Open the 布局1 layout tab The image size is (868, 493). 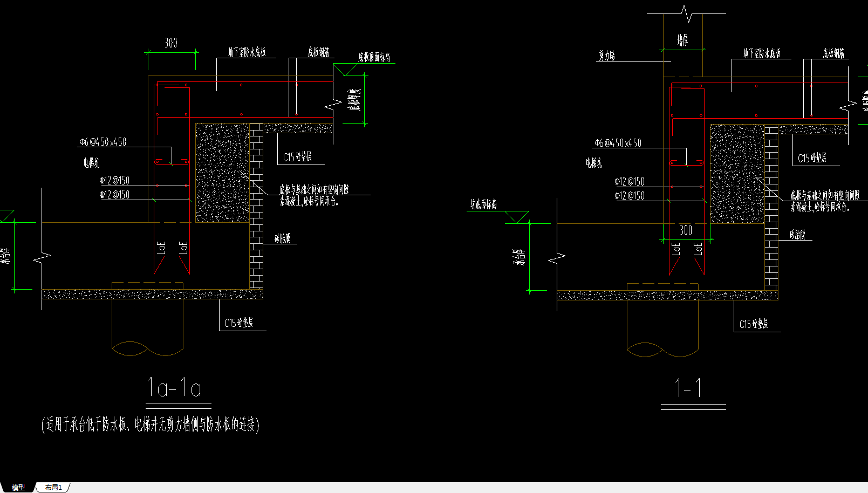pos(53,487)
